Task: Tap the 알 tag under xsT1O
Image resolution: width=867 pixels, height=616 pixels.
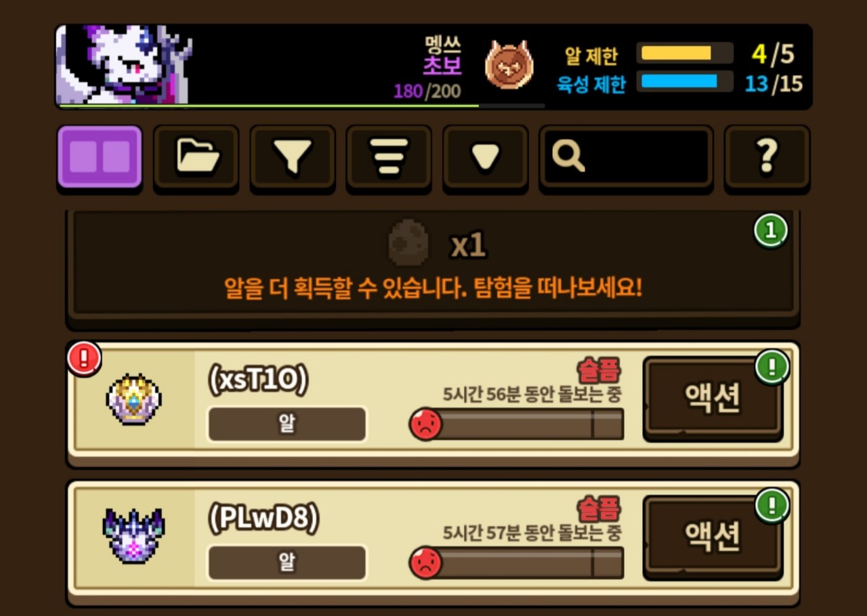Action: (287, 424)
